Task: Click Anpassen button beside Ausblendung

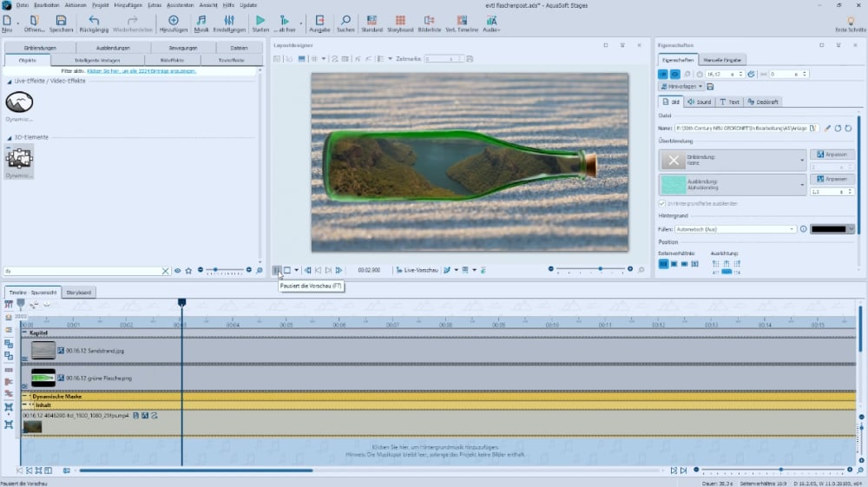Action: pos(831,179)
